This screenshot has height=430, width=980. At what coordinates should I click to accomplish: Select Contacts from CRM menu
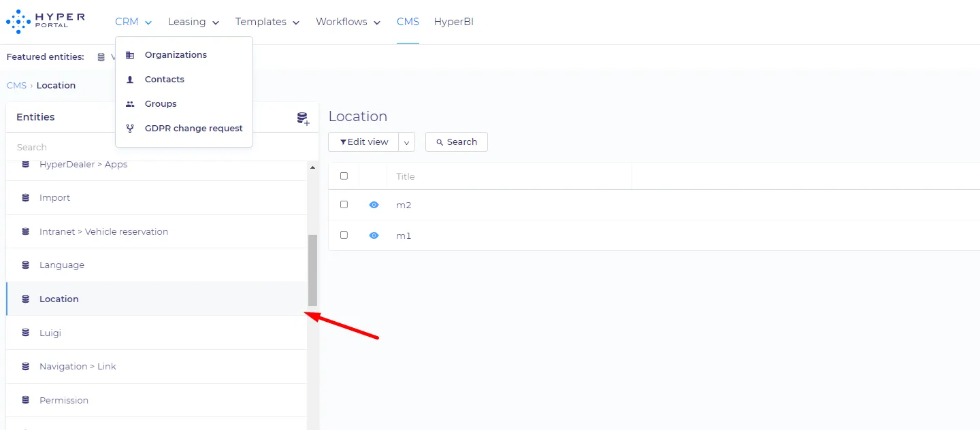184,80
